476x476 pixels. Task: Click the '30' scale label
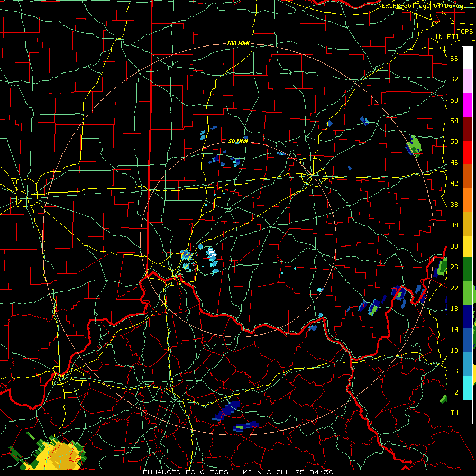click(x=454, y=246)
